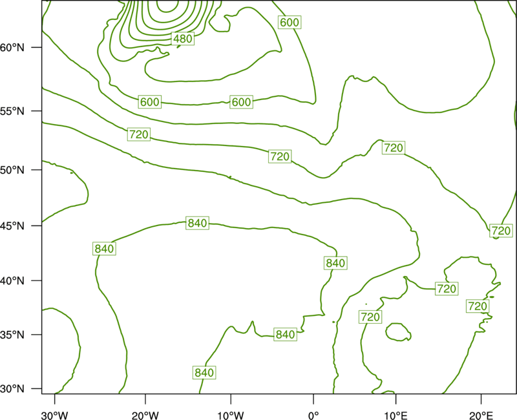This screenshot has width=517, height=420.
Task: Select the 0° longitude axis label
Action: pos(313,415)
